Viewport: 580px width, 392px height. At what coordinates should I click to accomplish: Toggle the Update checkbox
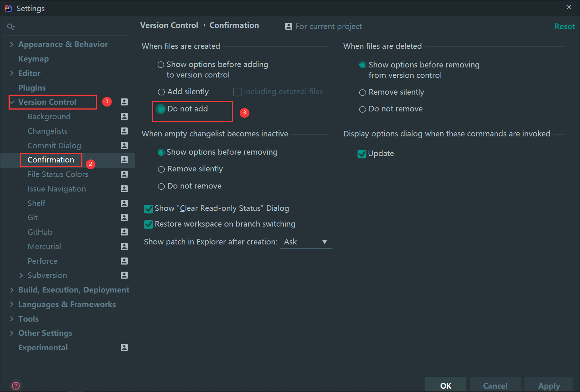(362, 154)
